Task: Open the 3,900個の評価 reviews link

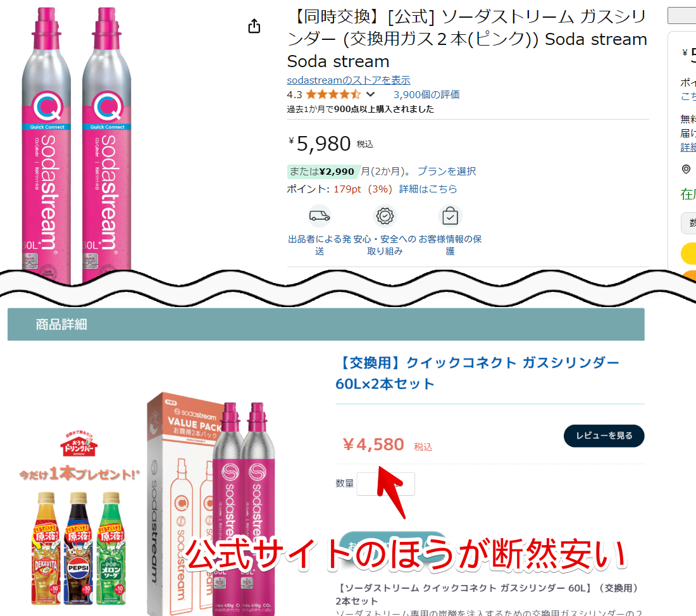Action: 426,94
